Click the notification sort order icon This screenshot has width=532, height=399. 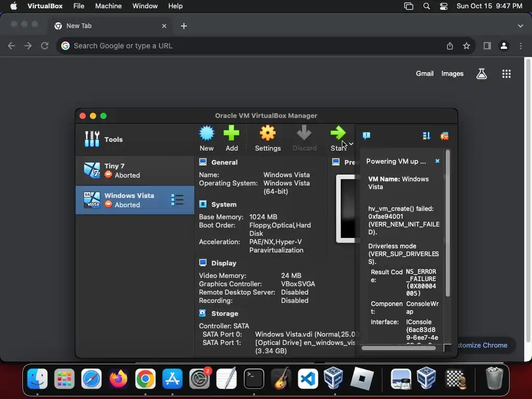427,136
